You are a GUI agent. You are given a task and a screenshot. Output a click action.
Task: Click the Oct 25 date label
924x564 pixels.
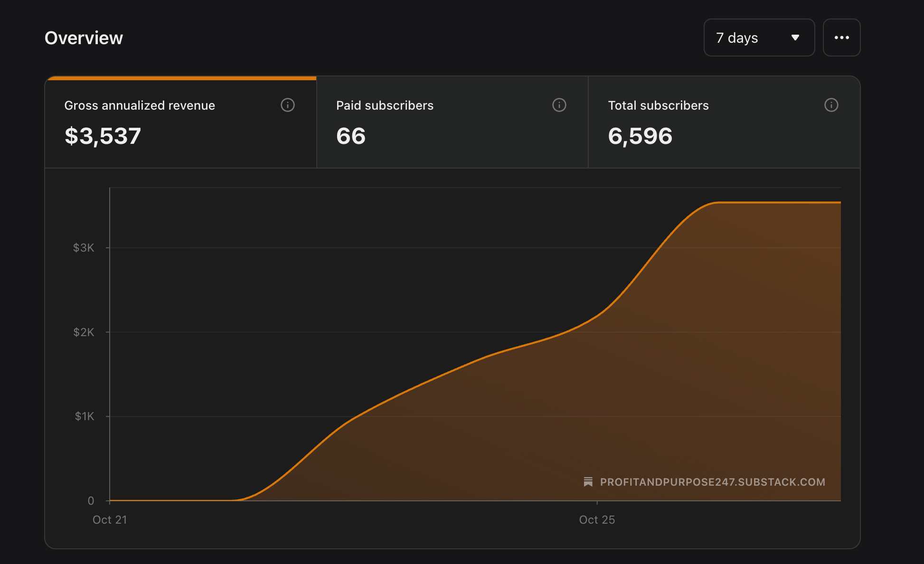point(597,520)
